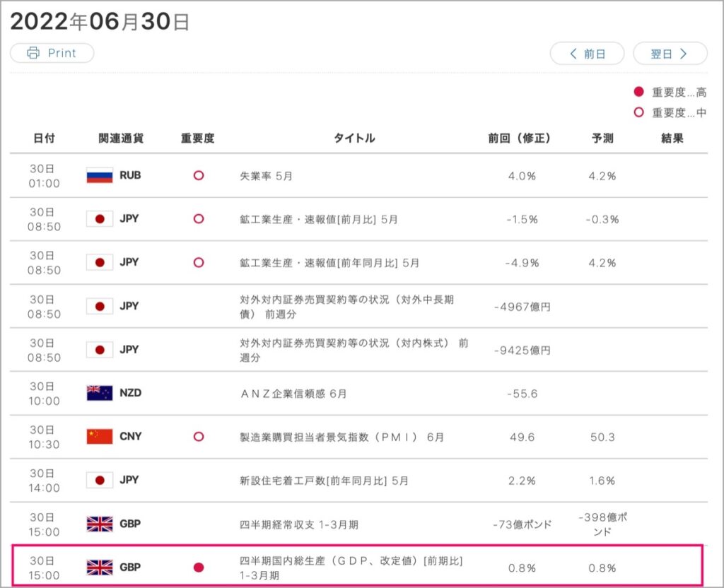This screenshot has width=724, height=588.
Task: Select 製造業購買担当者景気指数（ＰＭＩ） 6月 title
Action: click(x=341, y=437)
